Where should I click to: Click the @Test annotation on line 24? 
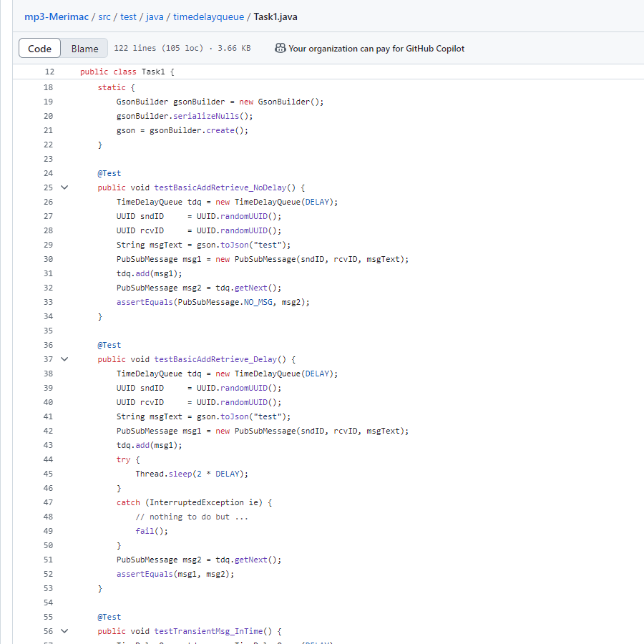pos(109,173)
